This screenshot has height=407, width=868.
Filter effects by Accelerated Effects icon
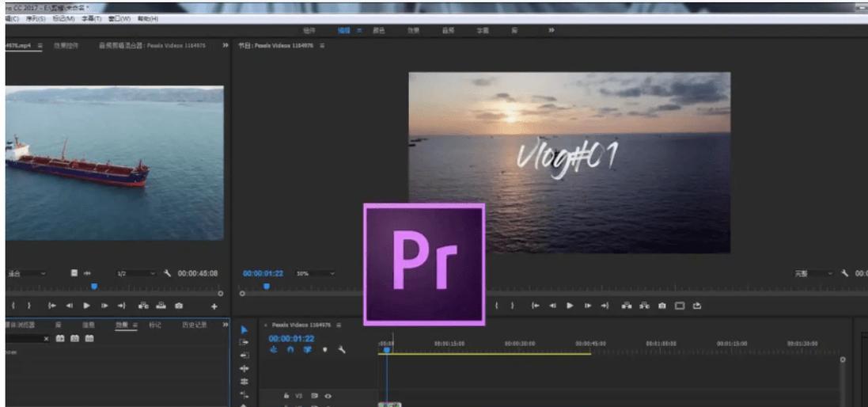click(x=60, y=338)
